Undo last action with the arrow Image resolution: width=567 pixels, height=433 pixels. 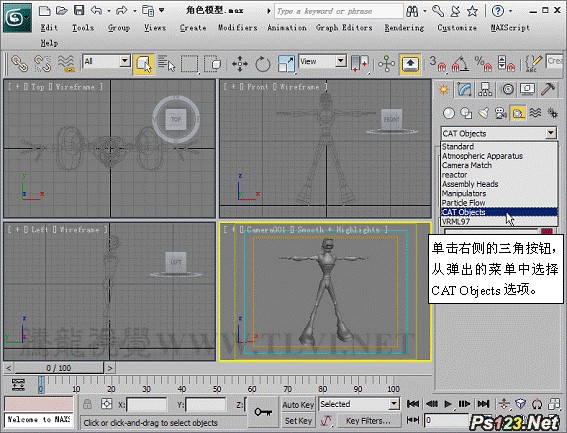click(x=97, y=10)
